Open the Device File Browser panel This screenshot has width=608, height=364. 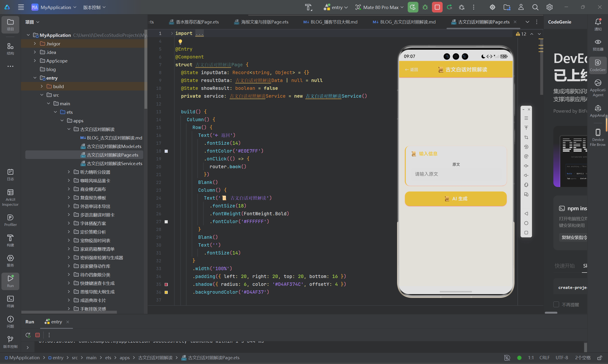[598, 137]
